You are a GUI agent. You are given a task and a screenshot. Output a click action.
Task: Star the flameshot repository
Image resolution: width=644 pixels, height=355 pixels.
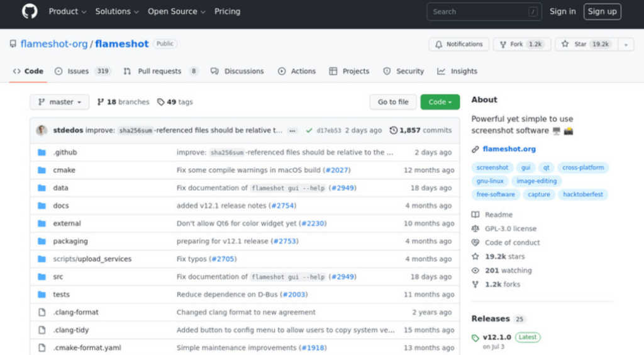[586, 44]
